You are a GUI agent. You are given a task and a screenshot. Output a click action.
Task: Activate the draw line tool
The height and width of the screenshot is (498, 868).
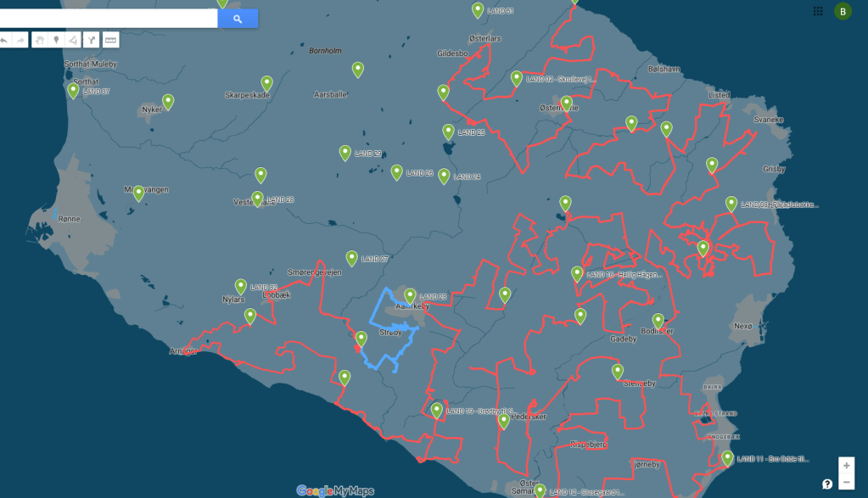coord(73,40)
